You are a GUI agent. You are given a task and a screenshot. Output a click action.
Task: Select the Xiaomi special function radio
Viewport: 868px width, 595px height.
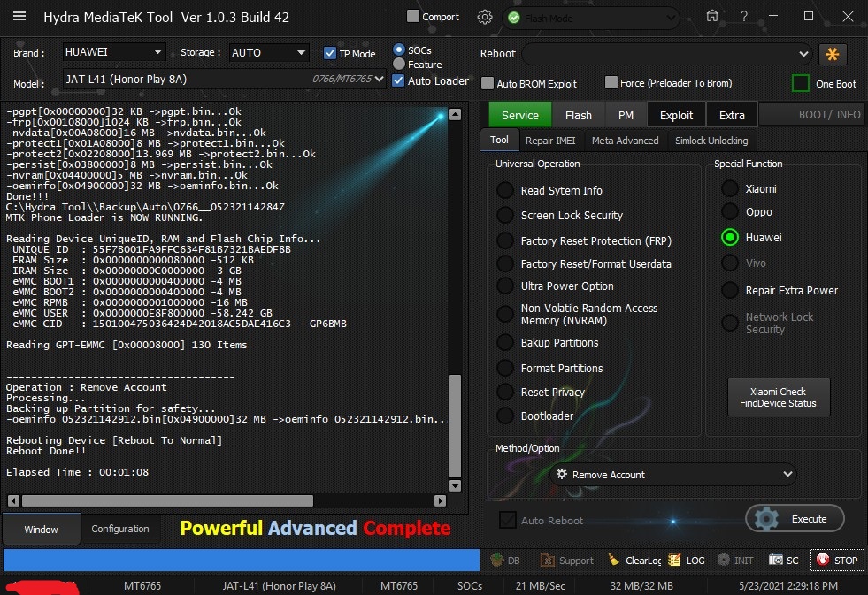pos(730,188)
